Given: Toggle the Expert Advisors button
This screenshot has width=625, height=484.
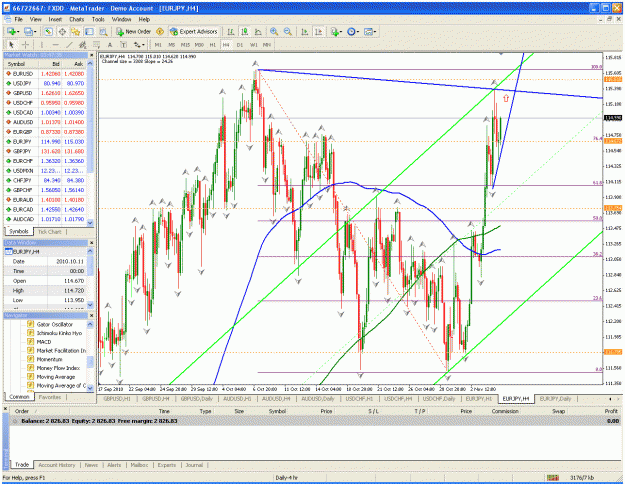Looking at the screenshot, I should 194,31.
